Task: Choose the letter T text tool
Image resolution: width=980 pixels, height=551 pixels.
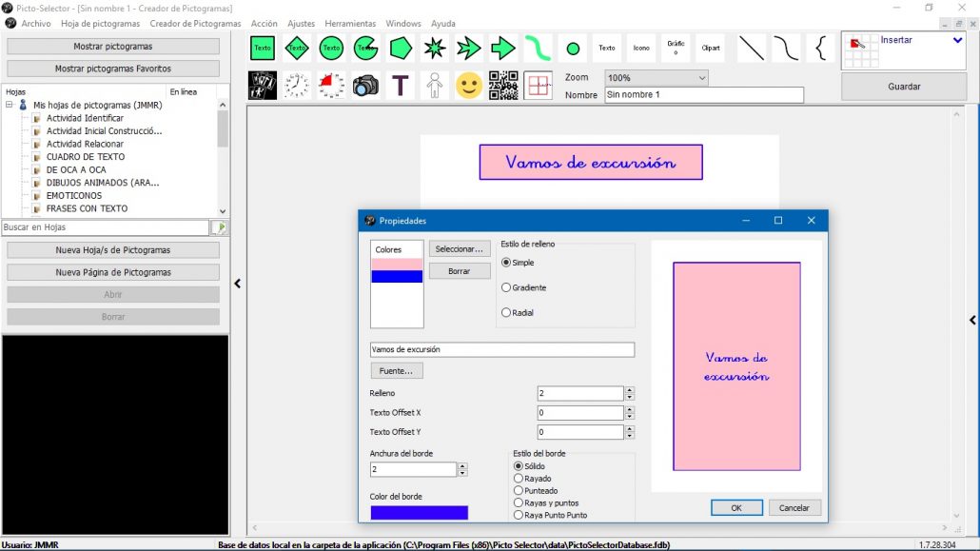Action: point(400,85)
